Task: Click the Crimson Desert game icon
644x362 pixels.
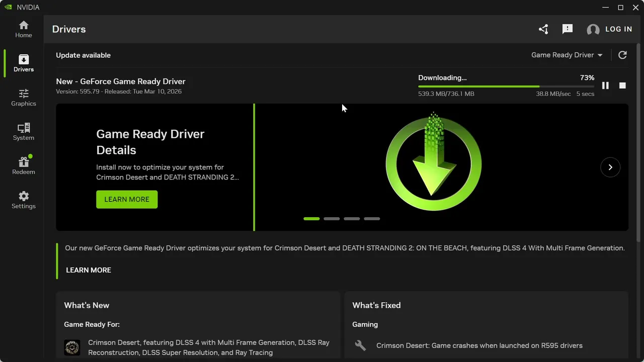Action: coord(72,347)
